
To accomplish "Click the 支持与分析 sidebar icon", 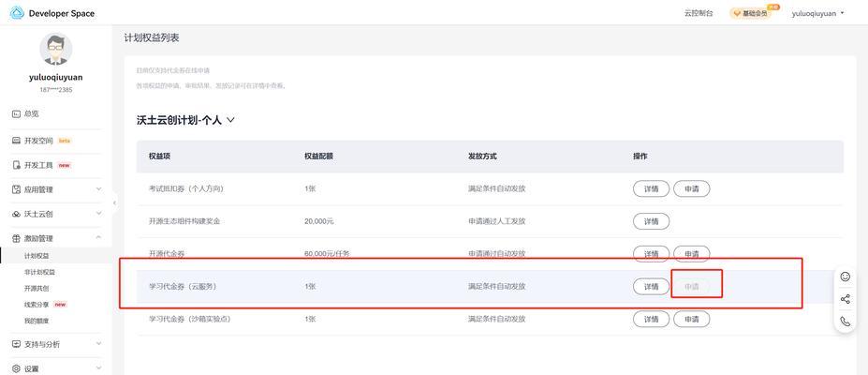I will (16, 344).
